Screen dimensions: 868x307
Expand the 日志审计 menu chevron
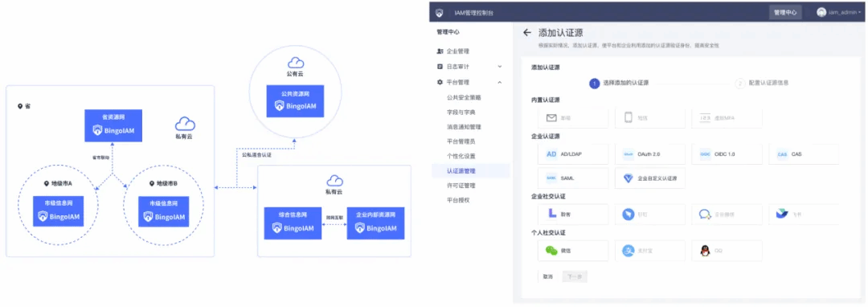(x=500, y=67)
